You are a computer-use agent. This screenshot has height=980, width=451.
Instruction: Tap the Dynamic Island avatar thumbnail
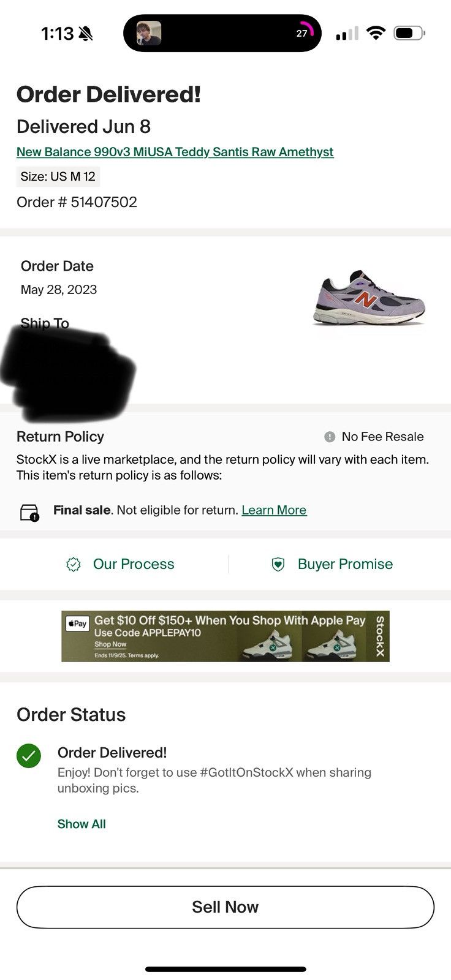pos(148,33)
